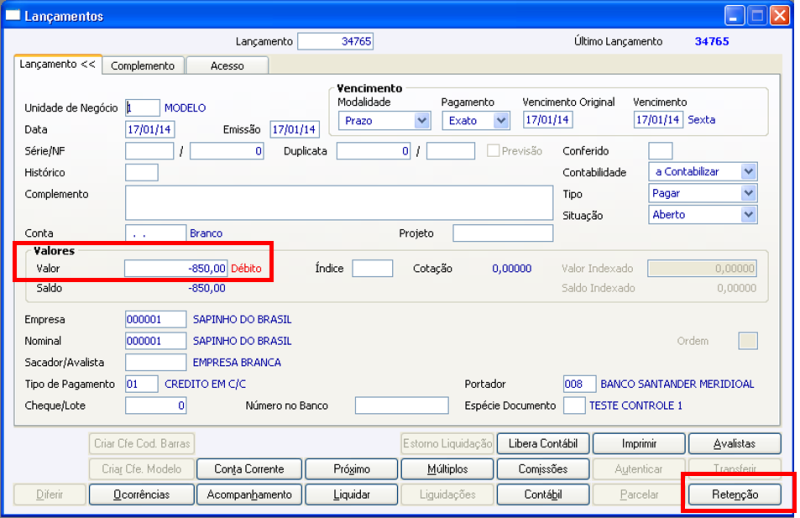
Task: Click the Retenção button
Action: pyautogui.click(x=735, y=495)
